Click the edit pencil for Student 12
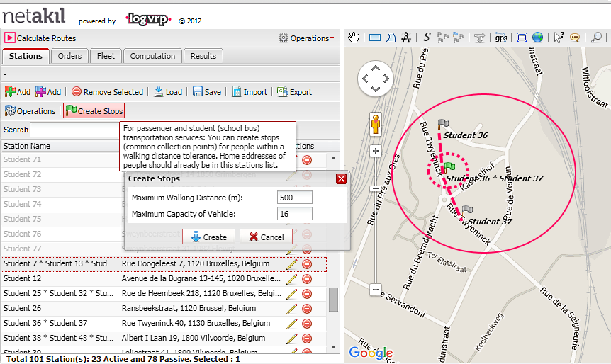 point(291,279)
